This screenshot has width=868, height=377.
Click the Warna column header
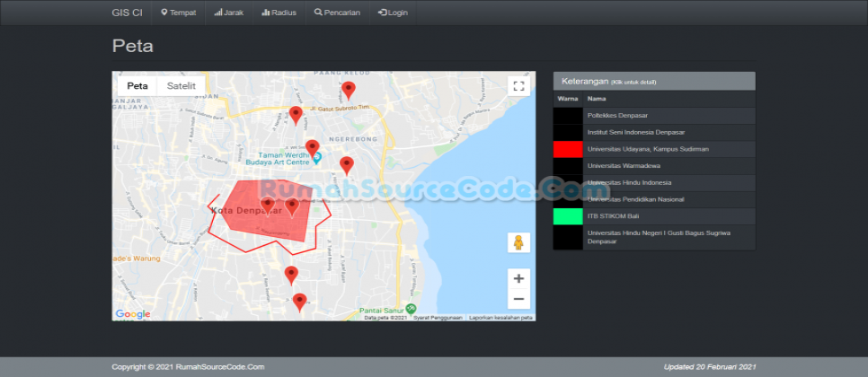tap(568, 99)
